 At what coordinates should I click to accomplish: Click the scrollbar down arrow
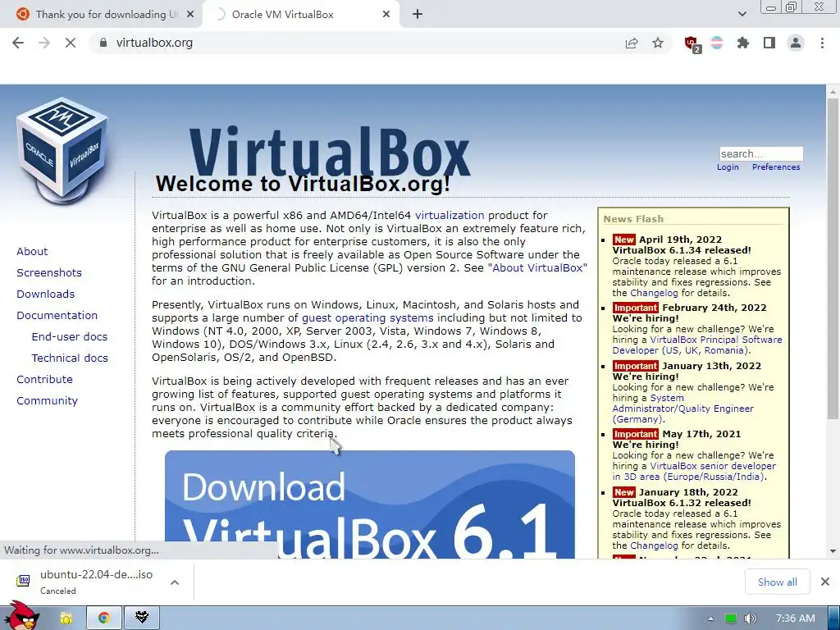(833, 551)
